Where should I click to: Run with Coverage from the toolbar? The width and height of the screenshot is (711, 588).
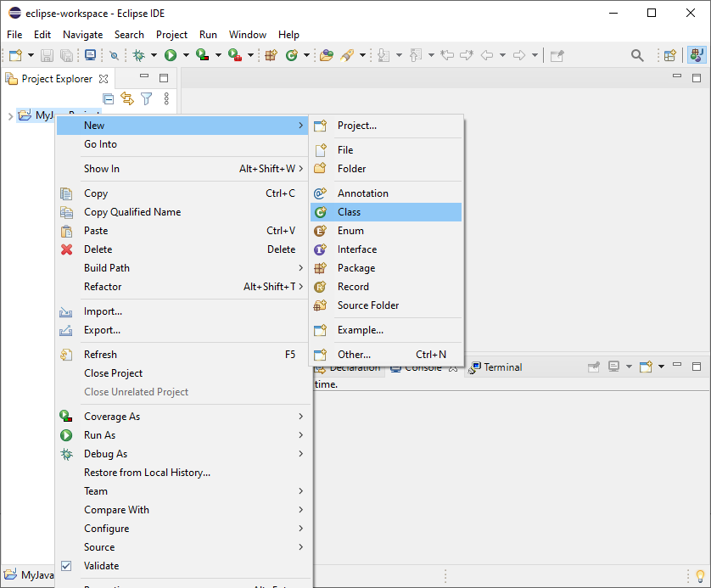pos(203,54)
